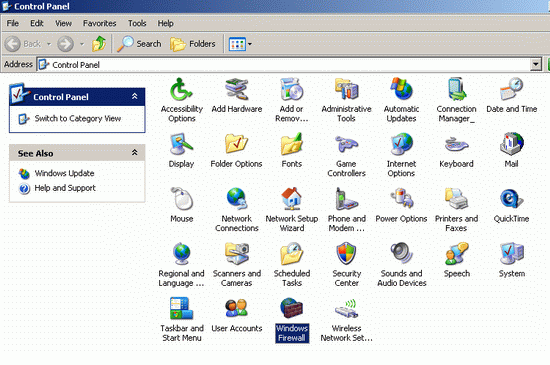The height and width of the screenshot is (365, 550).
Task: Click the Back toolbar button
Action: point(24,44)
